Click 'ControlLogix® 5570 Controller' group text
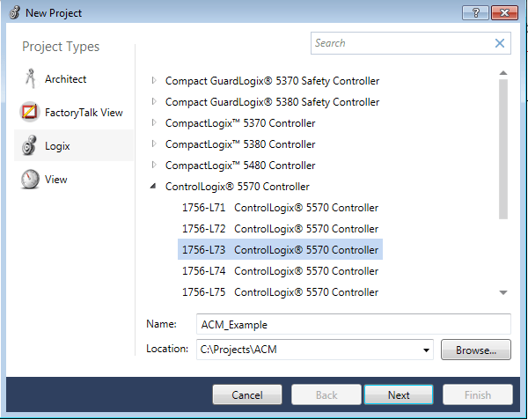Screen dimensions: 528x420 (x=237, y=187)
